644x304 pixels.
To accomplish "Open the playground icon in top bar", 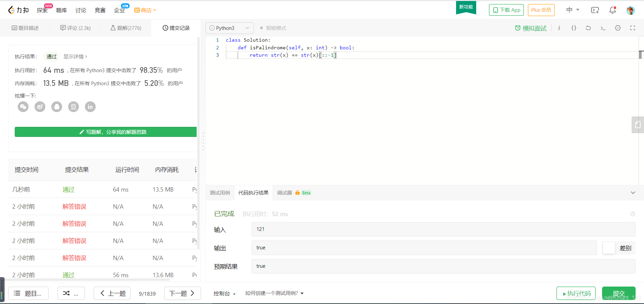I will click(x=595, y=10).
